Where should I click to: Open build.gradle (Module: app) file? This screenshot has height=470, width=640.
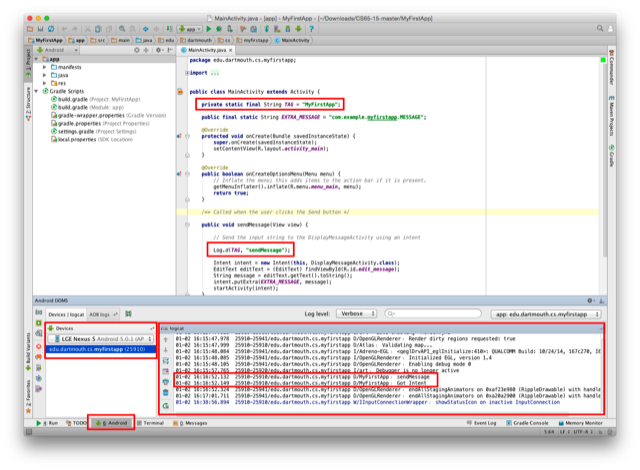coord(88,107)
